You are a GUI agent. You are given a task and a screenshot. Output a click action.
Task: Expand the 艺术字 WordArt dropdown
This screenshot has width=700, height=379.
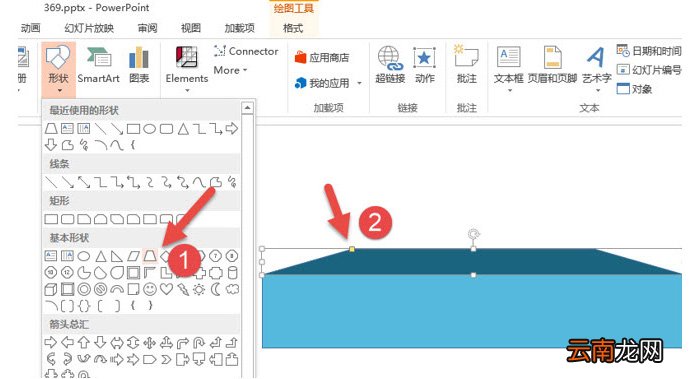[x=597, y=91]
